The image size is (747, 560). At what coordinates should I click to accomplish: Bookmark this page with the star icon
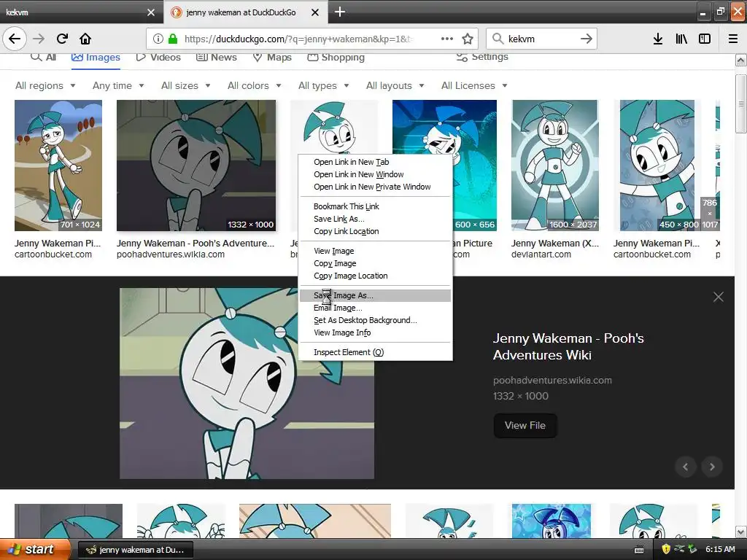(x=468, y=39)
